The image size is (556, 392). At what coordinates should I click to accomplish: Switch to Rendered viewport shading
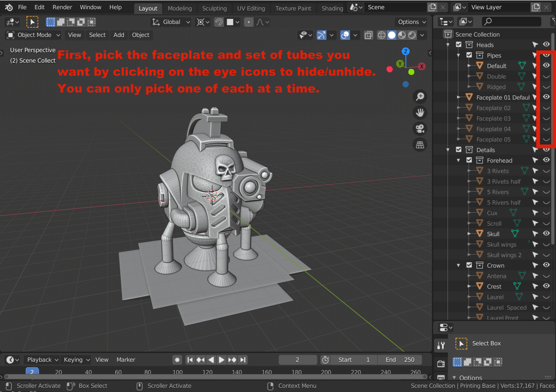412,35
